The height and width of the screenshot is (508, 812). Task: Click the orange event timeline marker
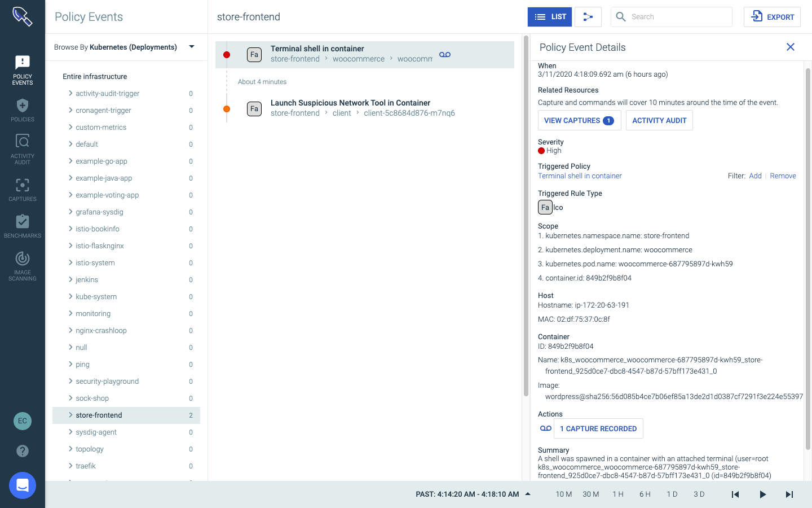tap(227, 109)
